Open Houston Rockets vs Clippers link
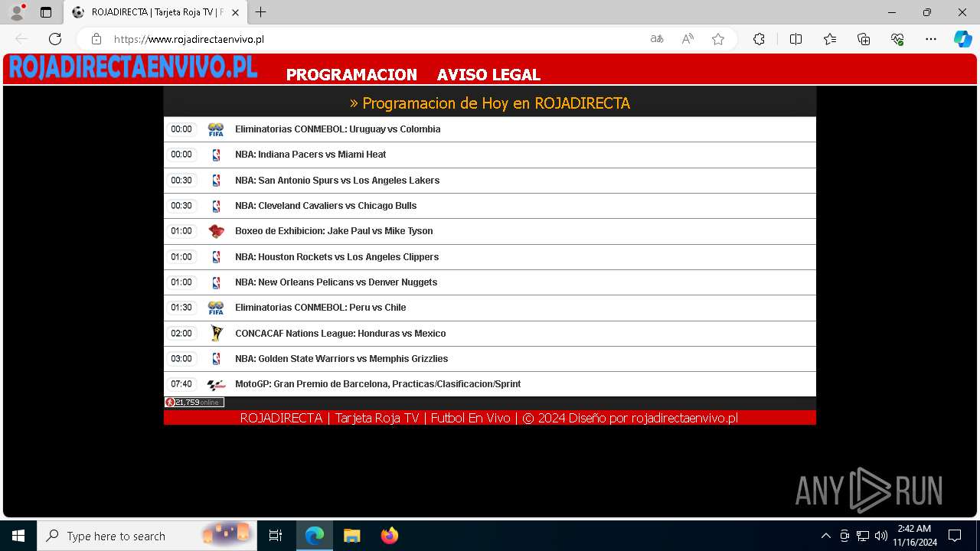The width and height of the screenshot is (980, 551). [337, 257]
